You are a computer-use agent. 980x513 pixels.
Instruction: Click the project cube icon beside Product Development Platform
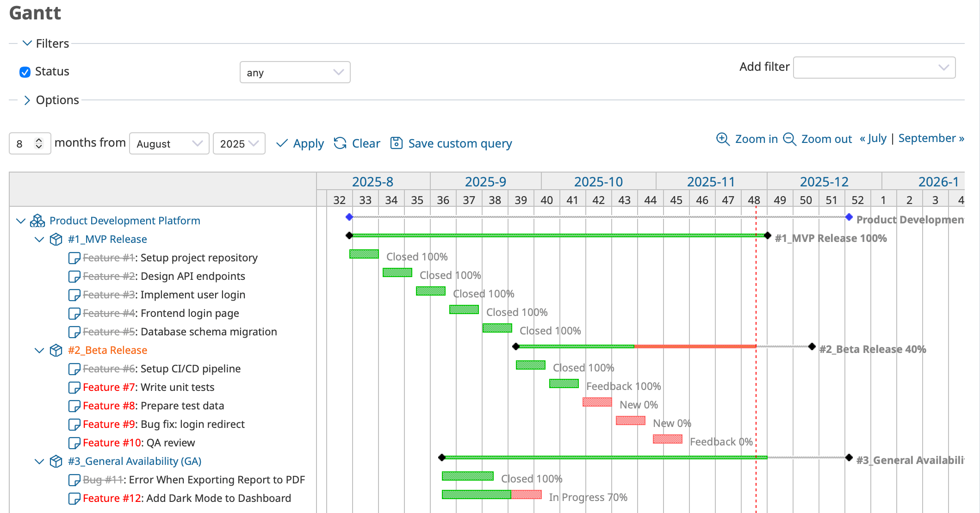point(37,221)
